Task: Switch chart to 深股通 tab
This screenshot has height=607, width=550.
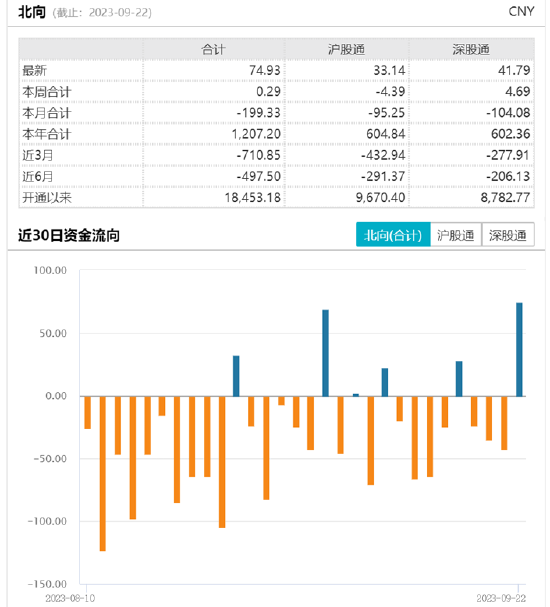Action: click(x=508, y=235)
